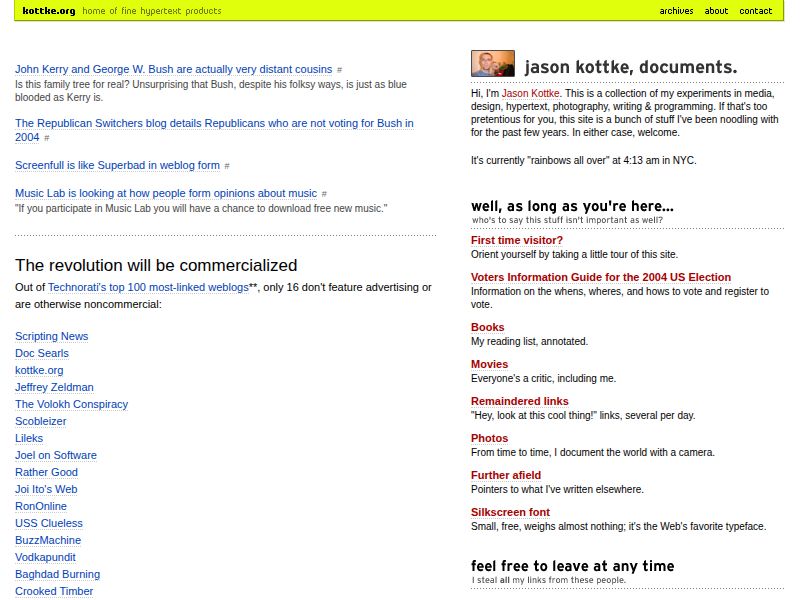Image resolution: width=800 pixels, height=600 pixels.
Task: Open USS Clueless link
Action: [48, 523]
